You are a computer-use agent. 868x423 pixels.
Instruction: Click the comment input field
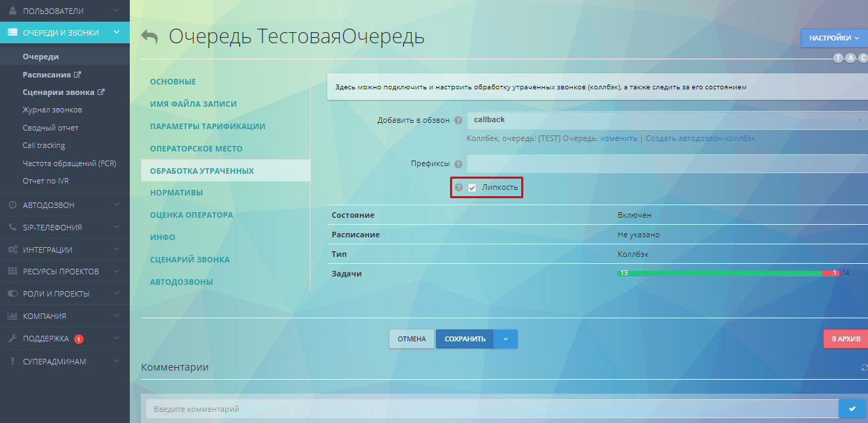(488, 408)
